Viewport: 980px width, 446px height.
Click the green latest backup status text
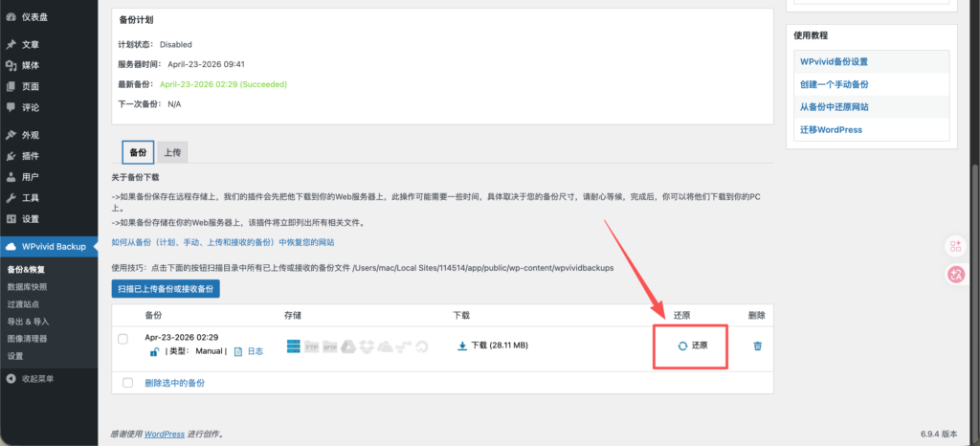(x=223, y=83)
